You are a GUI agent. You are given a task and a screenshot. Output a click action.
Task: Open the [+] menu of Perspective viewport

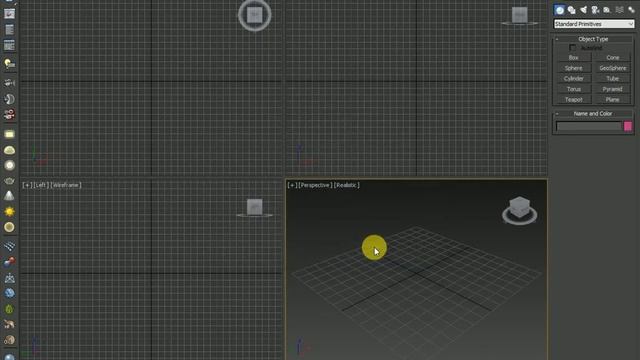point(292,185)
